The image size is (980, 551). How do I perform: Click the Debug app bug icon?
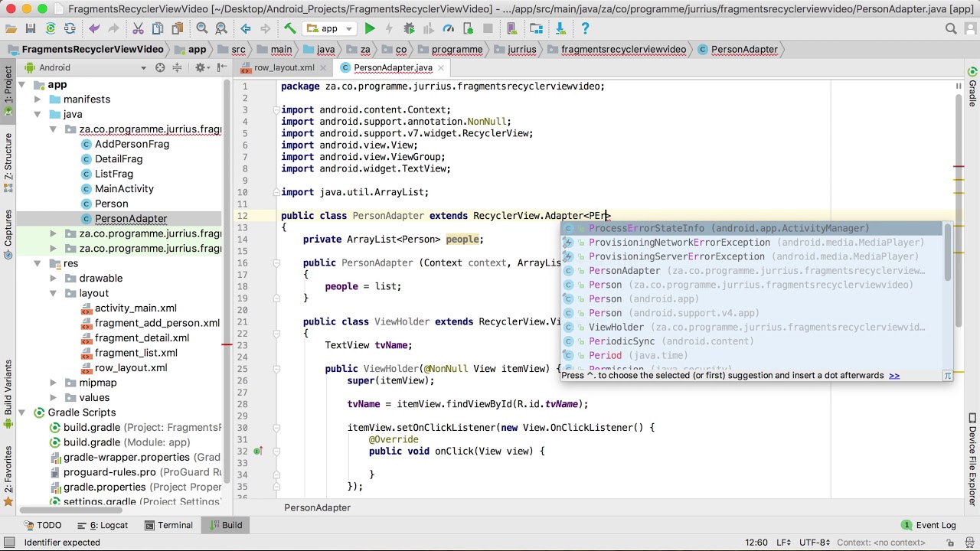pyautogui.click(x=409, y=28)
